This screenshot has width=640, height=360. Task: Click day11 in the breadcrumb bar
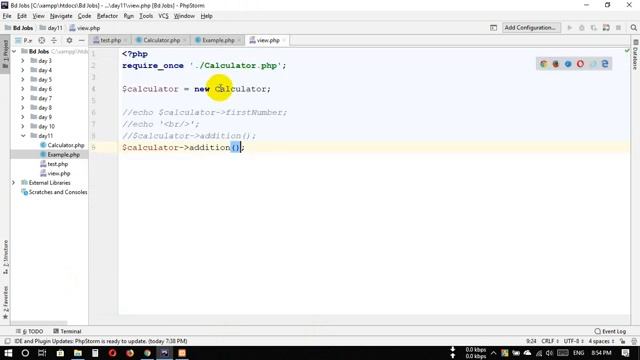51,28
